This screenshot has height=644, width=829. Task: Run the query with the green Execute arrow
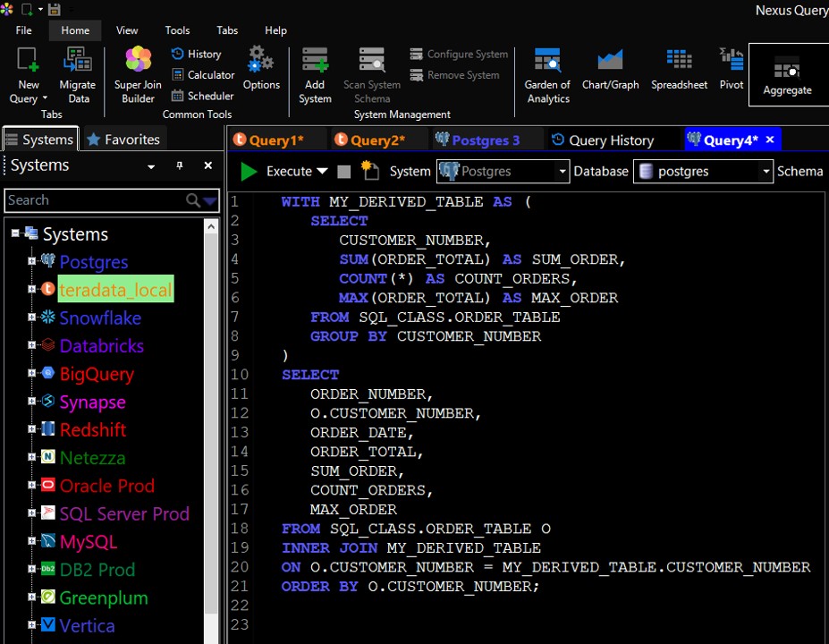click(x=250, y=172)
